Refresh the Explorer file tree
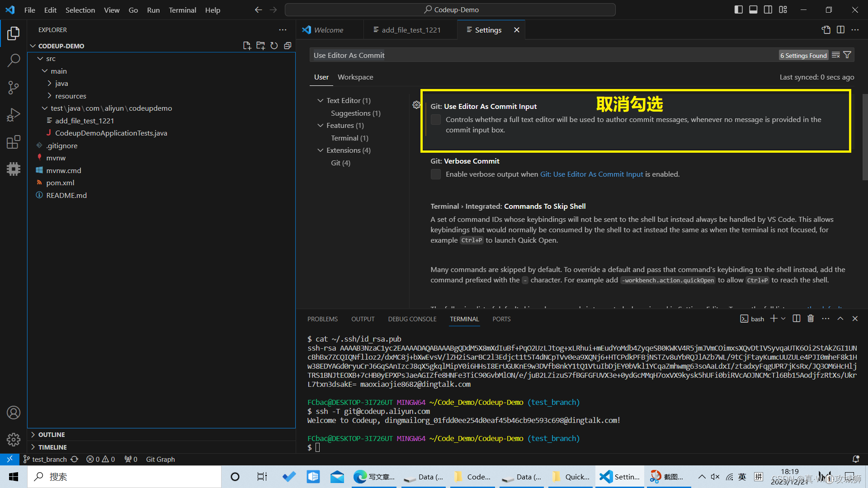Screen dimensions: 868x488 click(274, 45)
